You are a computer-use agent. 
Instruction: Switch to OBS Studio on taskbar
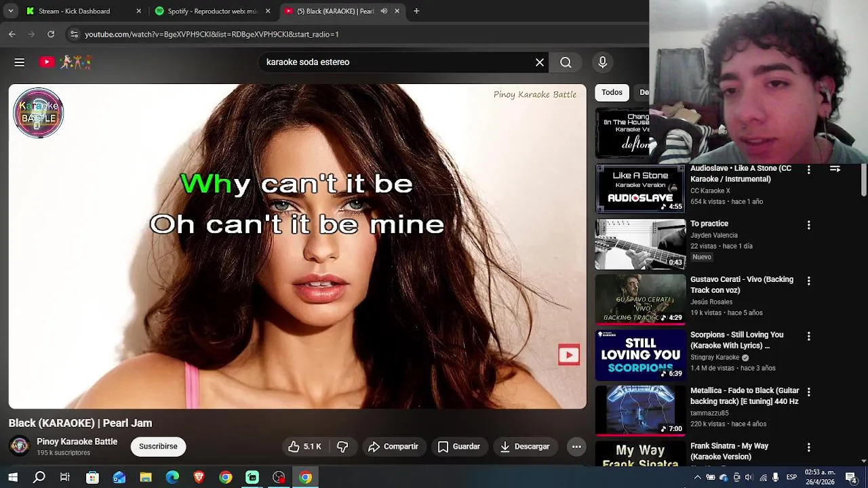click(x=279, y=478)
